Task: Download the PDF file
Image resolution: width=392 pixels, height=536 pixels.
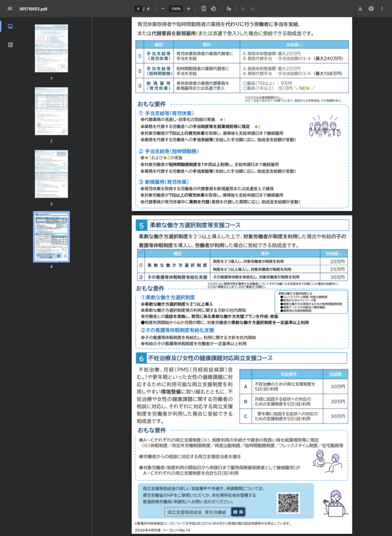Action: pyautogui.click(x=360, y=9)
